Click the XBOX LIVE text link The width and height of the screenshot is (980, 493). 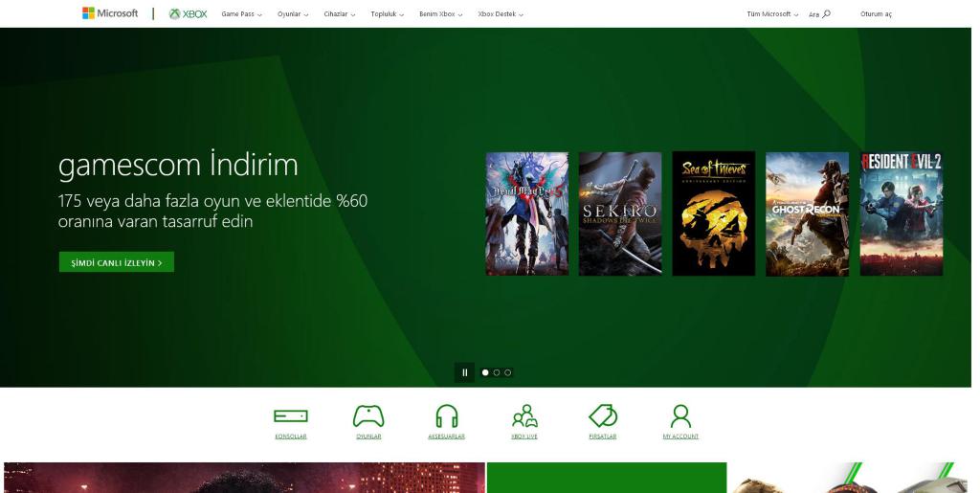click(524, 437)
